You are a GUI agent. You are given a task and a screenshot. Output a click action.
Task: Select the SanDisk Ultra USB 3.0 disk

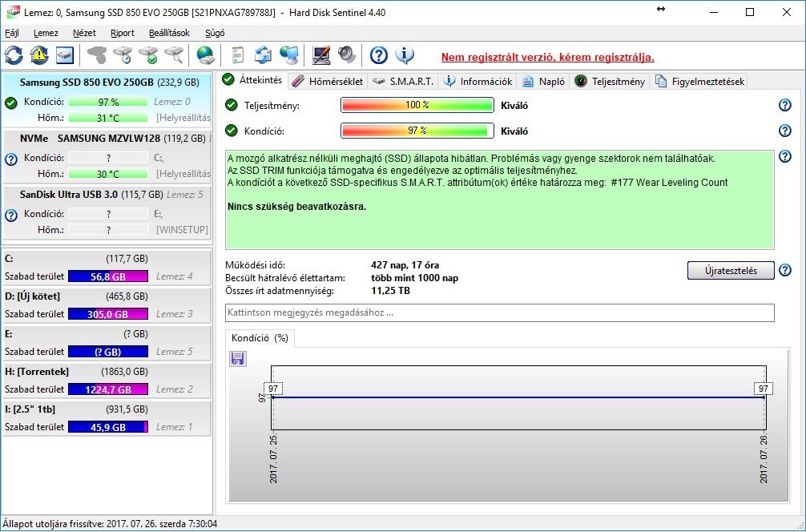[x=107, y=212]
